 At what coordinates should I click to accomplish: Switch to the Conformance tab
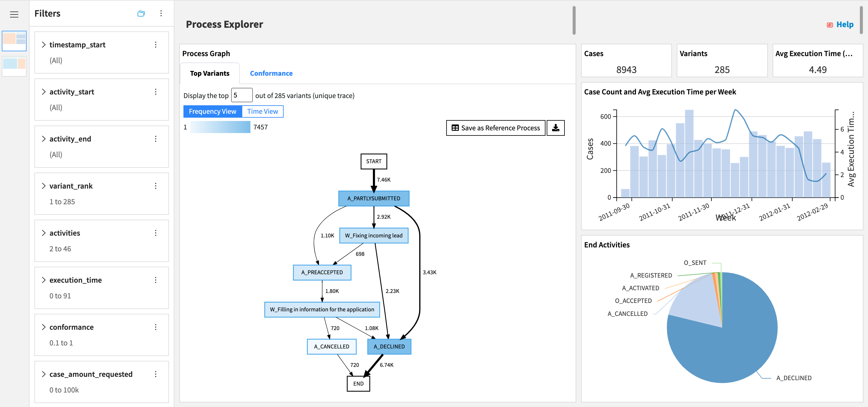tap(271, 73)
